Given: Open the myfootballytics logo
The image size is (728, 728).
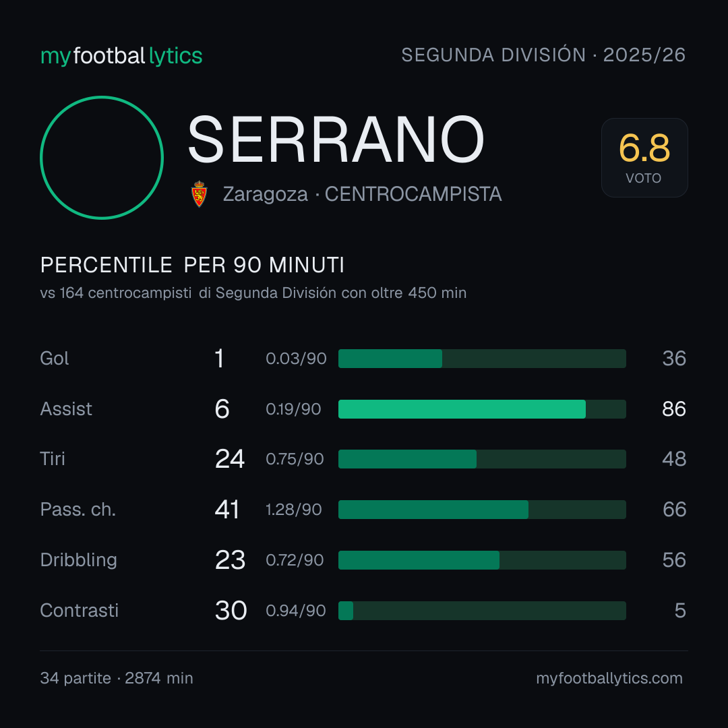Looking at the screenshot, I should 121,56.
